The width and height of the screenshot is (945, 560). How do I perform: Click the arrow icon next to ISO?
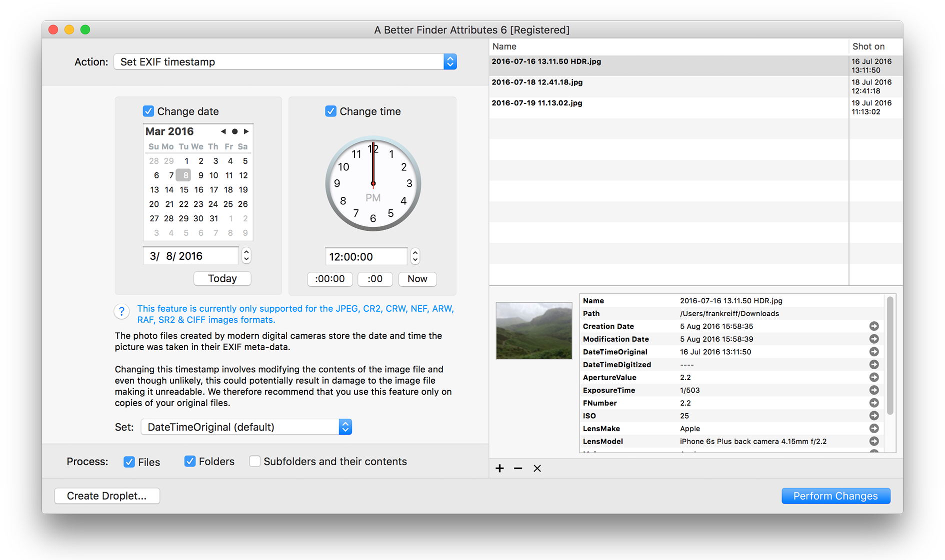pos(873,416)
